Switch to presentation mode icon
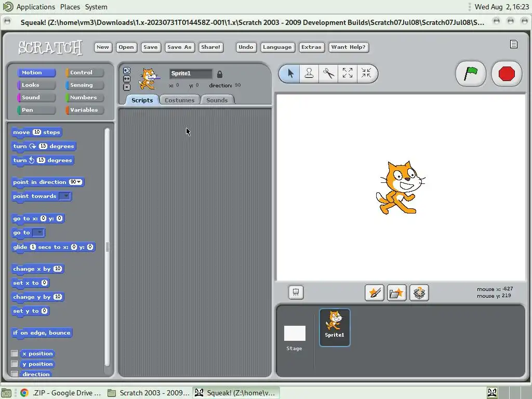The image size is (532, 399). (x=296, y=292)
